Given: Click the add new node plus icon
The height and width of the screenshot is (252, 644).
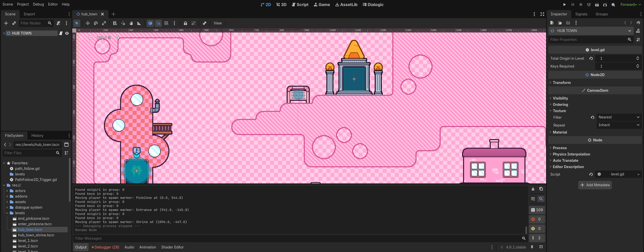Looking at the screenshot, I should click(6, 23).
